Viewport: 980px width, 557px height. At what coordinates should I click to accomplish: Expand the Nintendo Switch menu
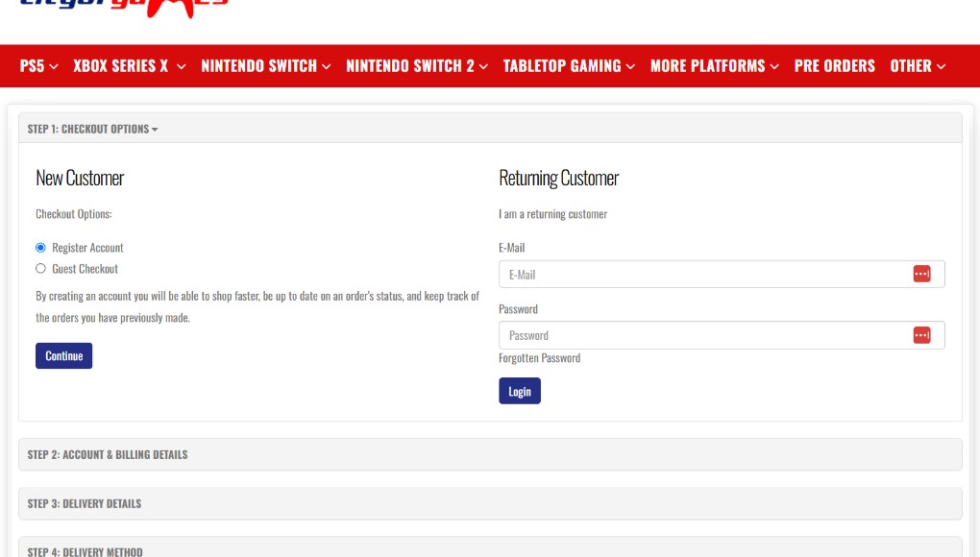265,65
